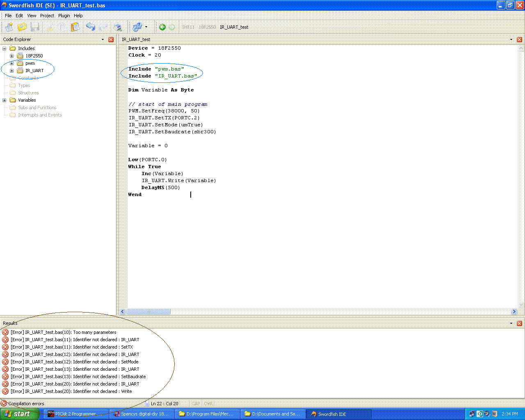Screen dimensions: 525x420
Task: Click error 'Identifier not declared : SetBaudrate'
Action: pos(78,377)
